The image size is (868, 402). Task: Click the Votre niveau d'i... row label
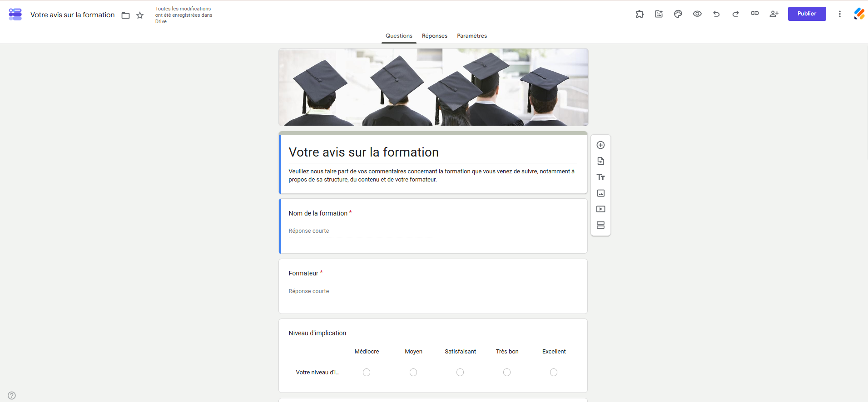pyautogui.click(x=317, y=373)
